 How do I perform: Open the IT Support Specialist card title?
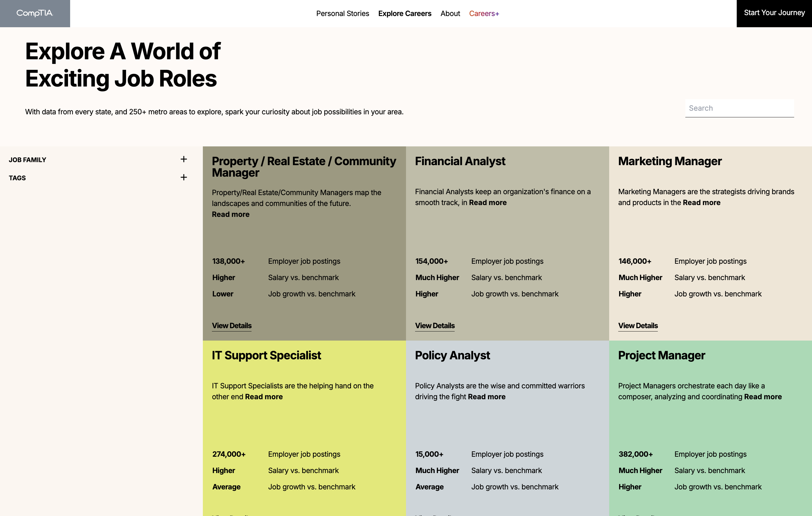click(x=266, y=355)
